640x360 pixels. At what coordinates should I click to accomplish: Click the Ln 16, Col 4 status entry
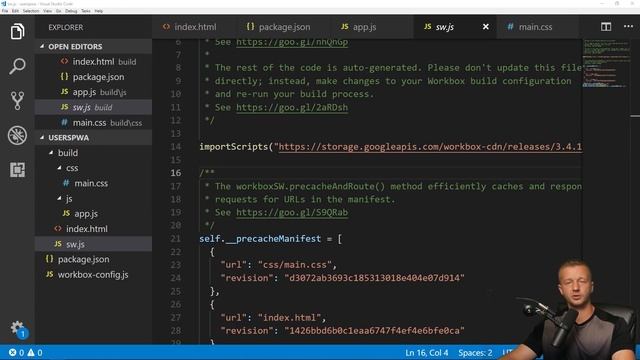427,352
